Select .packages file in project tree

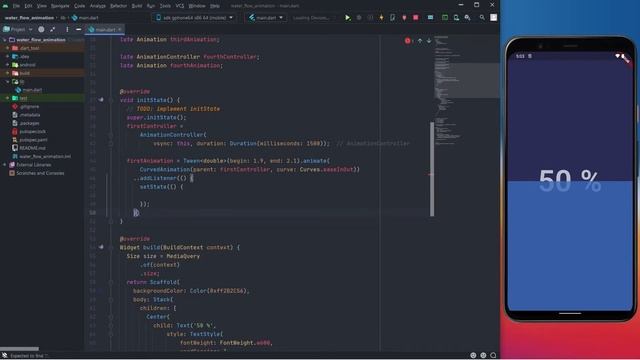[29, 123]
